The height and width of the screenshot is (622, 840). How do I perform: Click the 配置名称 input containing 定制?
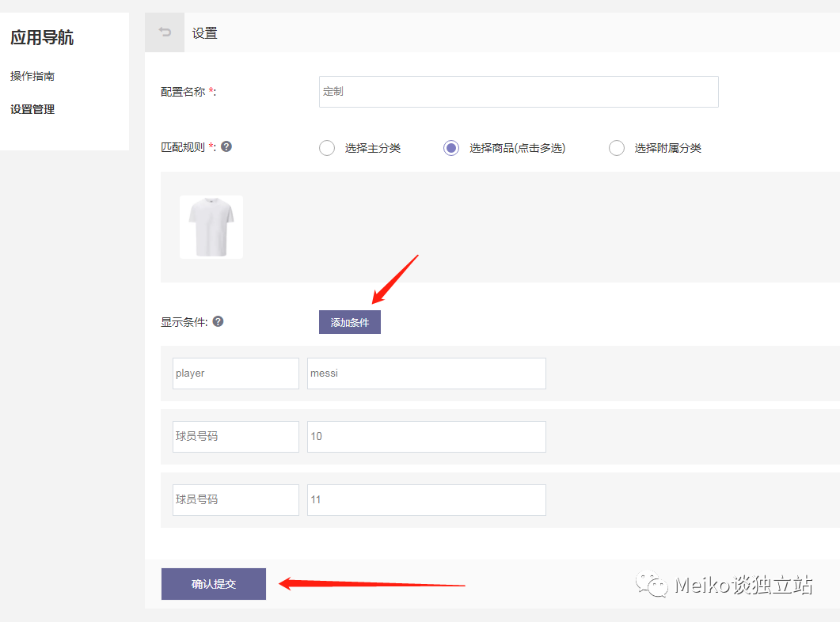click(x=518, y=92)
